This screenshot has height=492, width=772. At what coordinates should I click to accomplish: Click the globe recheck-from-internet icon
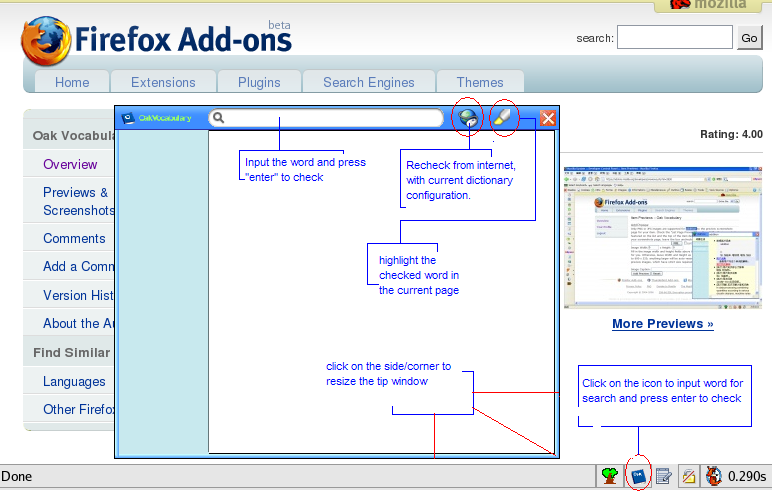point(468,118)
